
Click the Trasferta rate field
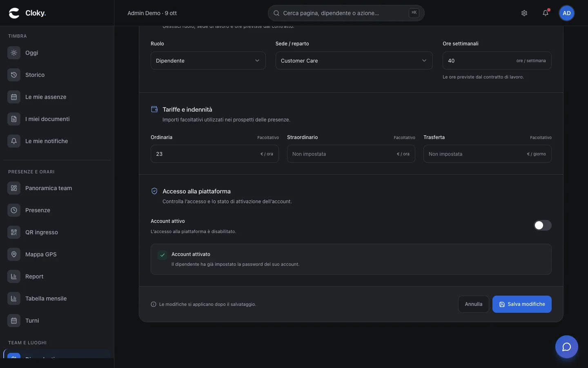(x=488, y=154)
